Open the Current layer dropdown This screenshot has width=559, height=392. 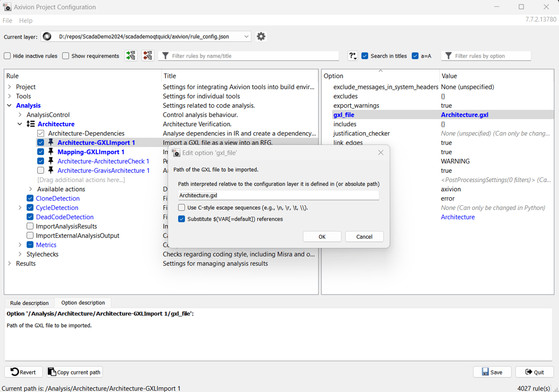(x=246, y=36)
